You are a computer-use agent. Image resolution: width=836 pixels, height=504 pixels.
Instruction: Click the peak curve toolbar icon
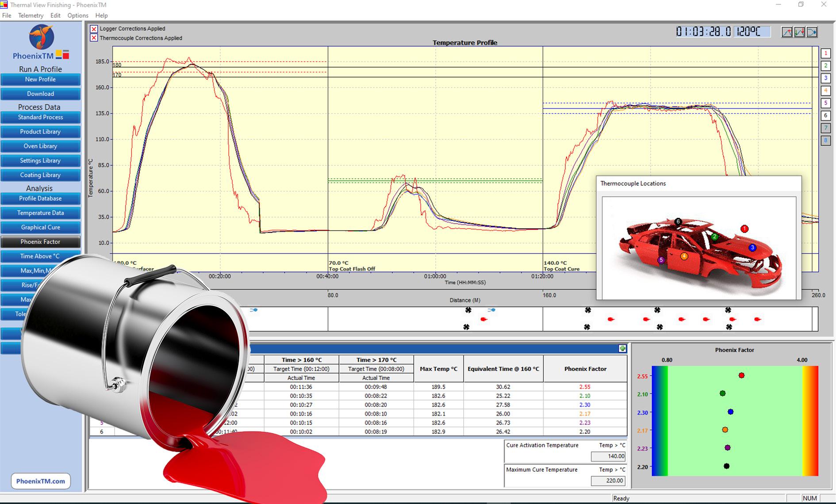[x=787, y=32]
